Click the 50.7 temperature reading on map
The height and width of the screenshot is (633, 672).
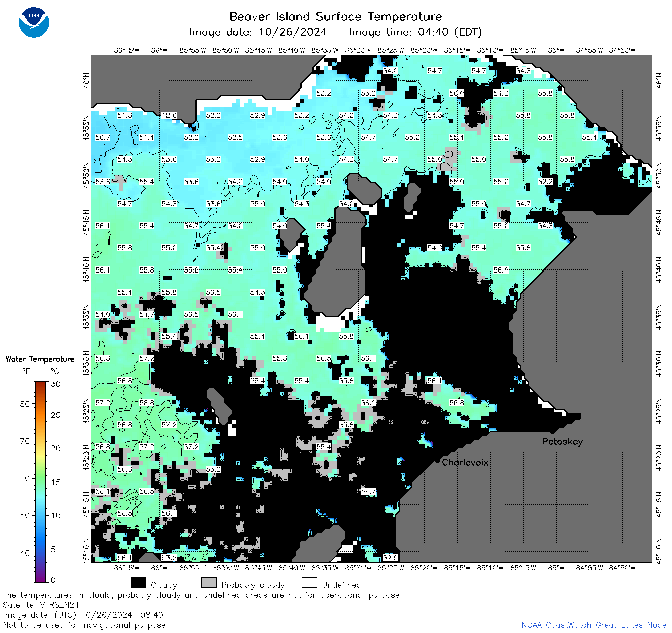103,137
